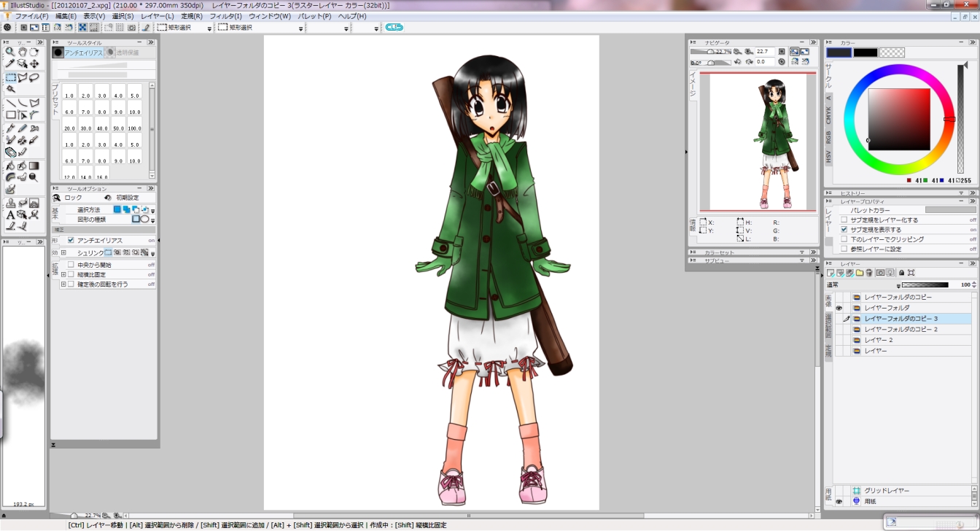This screenshot has height=531, width=980.
Task: Pick the text tool with letter A
Action: [10, 214]
